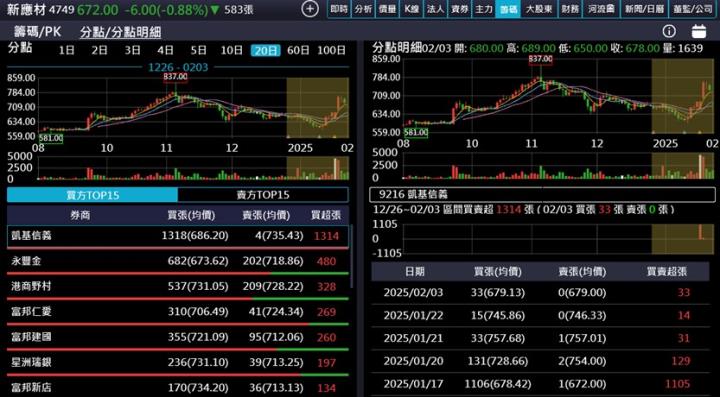This screenshot has height=397, width=720.
Task: Click the broker list vertical scrollbar
Action: (x=352, y=256)
